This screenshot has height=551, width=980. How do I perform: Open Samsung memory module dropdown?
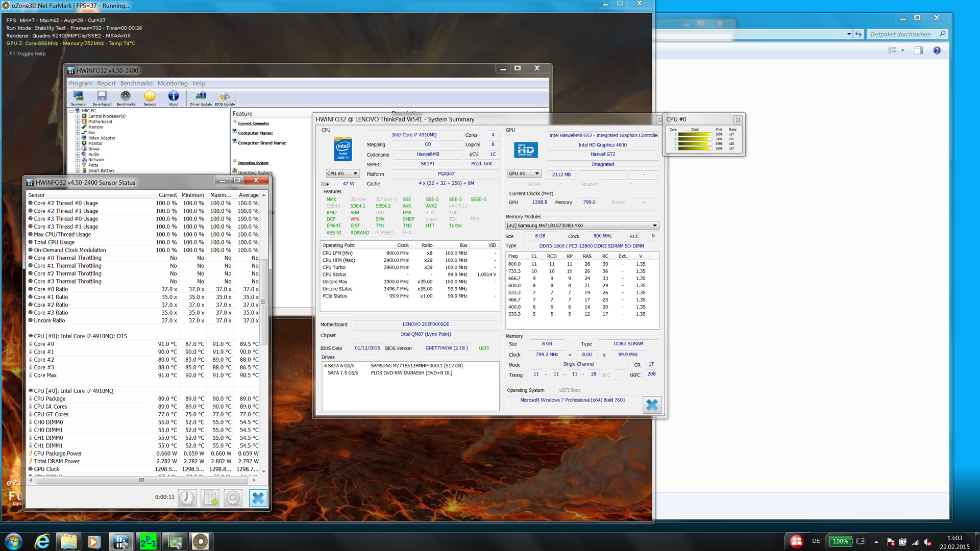(582, 226)
